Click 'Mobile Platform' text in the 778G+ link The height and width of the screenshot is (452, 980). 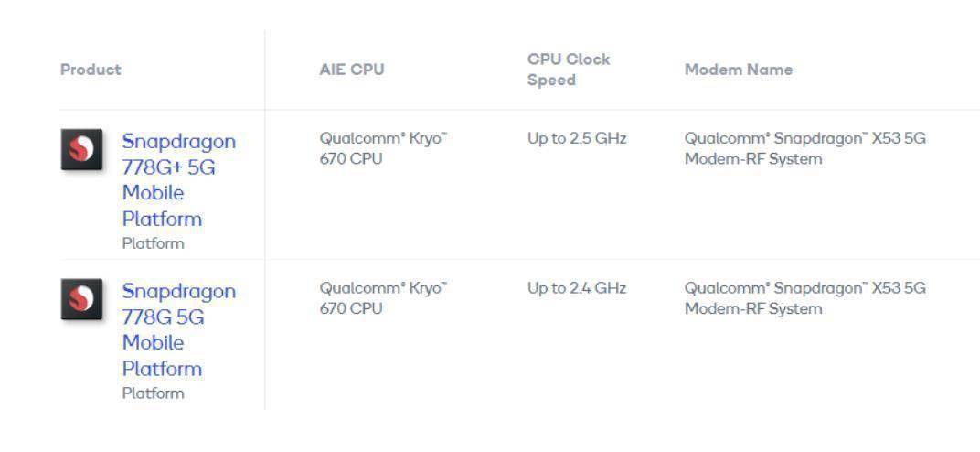click(162, 206)
